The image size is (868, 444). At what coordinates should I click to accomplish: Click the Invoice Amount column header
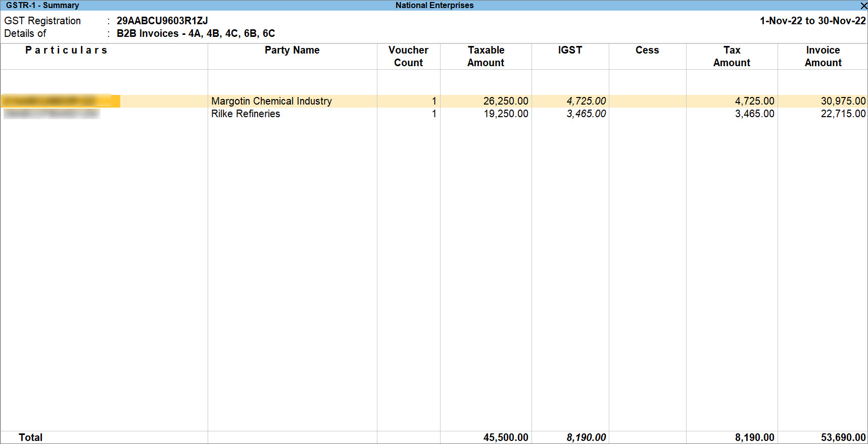[823, 56]
